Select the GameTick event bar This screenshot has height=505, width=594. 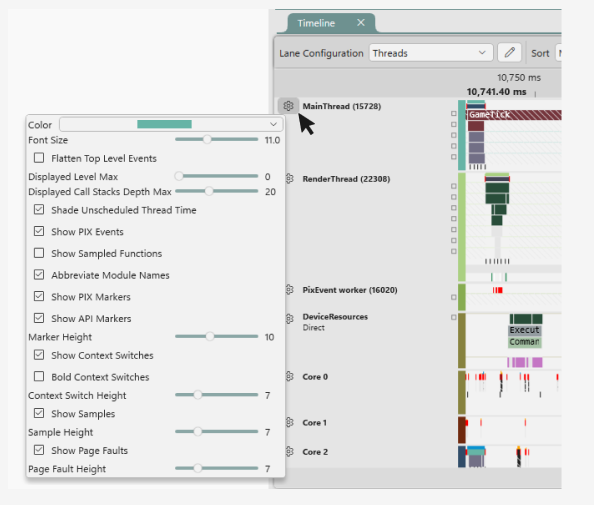tap(514, 115)
